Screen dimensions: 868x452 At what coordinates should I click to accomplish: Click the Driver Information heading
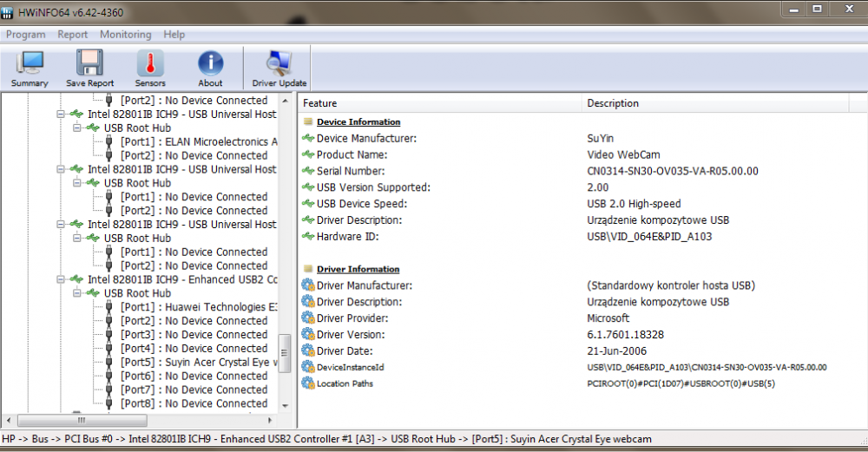pyautogui.click(x=358, y=269)
